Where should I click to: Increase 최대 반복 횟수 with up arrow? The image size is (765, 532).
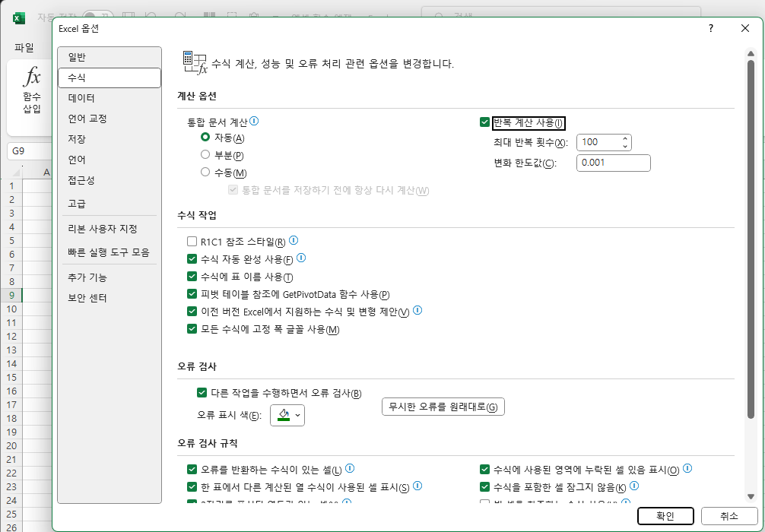[x=625, y=138]
